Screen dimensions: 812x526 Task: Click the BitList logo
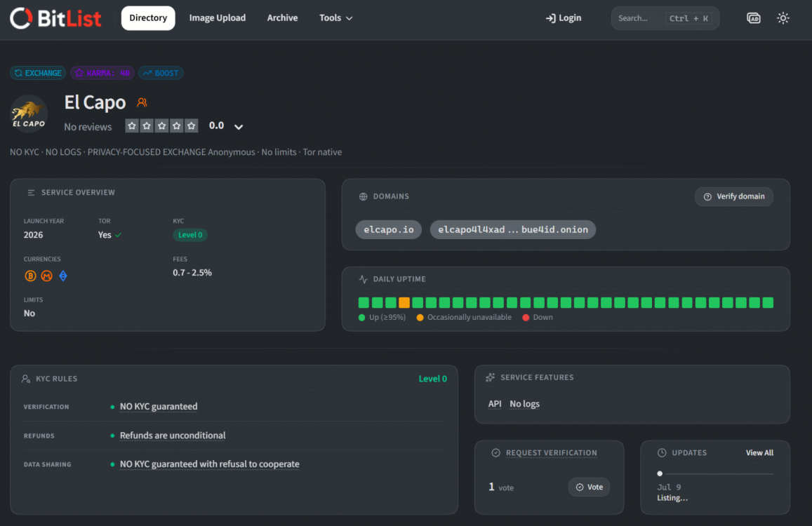click(56, 19)
